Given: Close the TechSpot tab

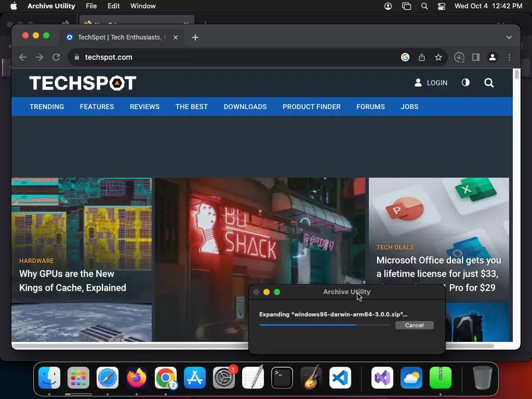Looking at the screenshot, I should [x=176, y=37].
